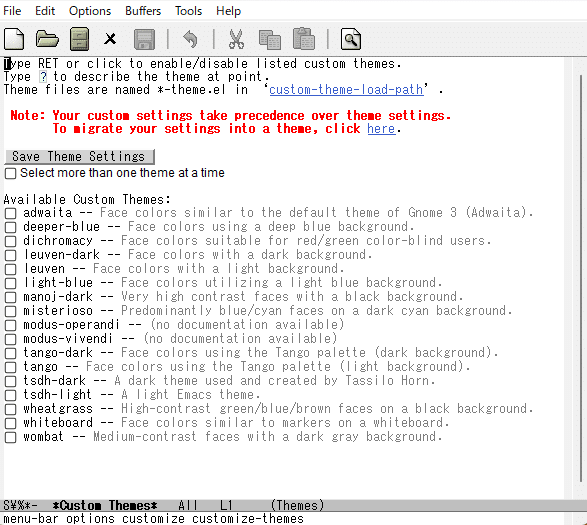Enable the tsdh-dark theme checkbox
The height and width of the screenshot is (525, 587).
(x=10, y=381)
